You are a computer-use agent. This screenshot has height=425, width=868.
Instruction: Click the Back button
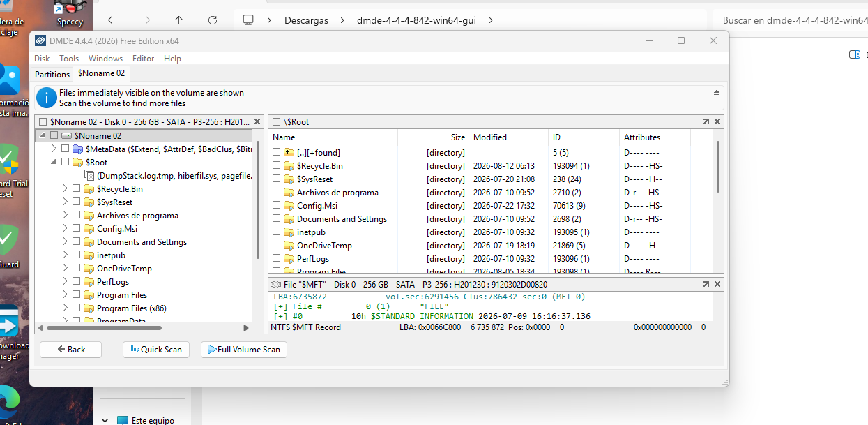coord(70,350)
